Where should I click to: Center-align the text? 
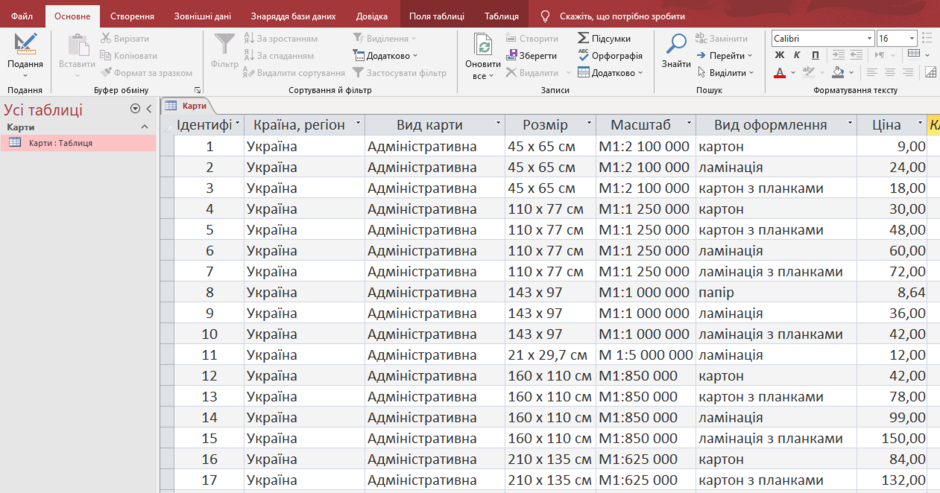(890, 73)
